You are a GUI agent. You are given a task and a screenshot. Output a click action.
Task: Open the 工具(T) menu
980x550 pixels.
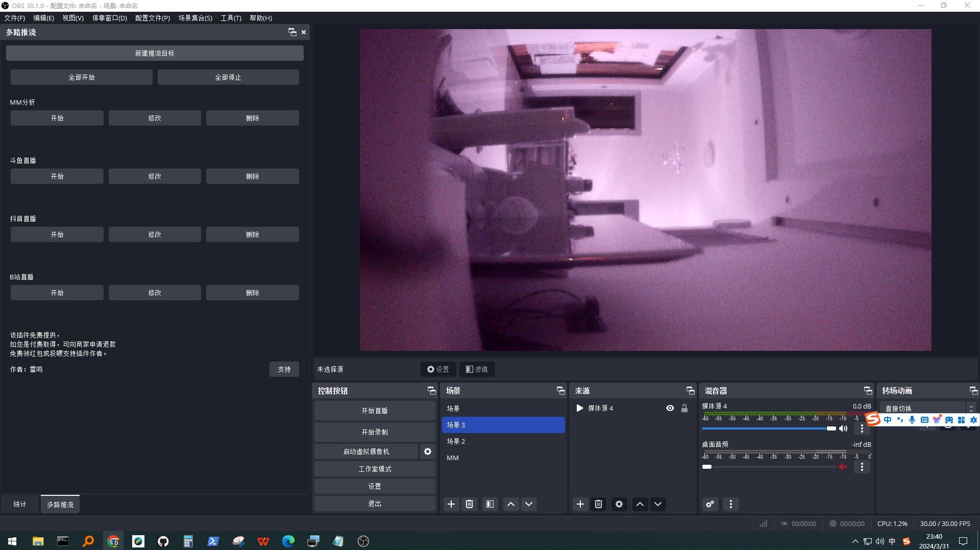click(231, 18)
